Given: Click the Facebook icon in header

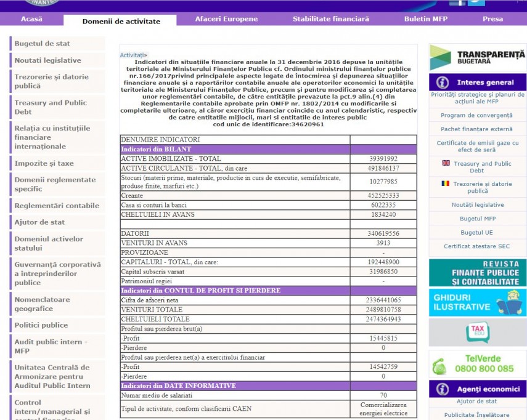Looking at the screenshot, I should pyautogui.click(x=457, y=2).
